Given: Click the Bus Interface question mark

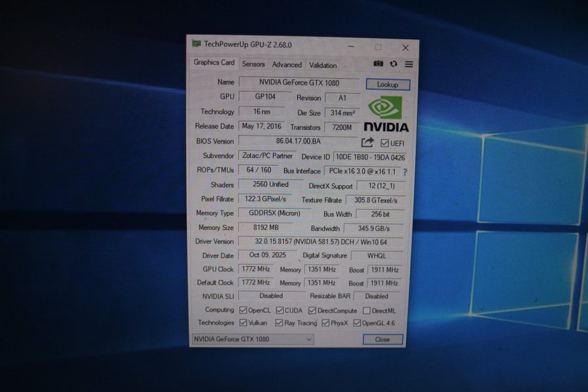Looking at the screenshot, I should 405,172.
